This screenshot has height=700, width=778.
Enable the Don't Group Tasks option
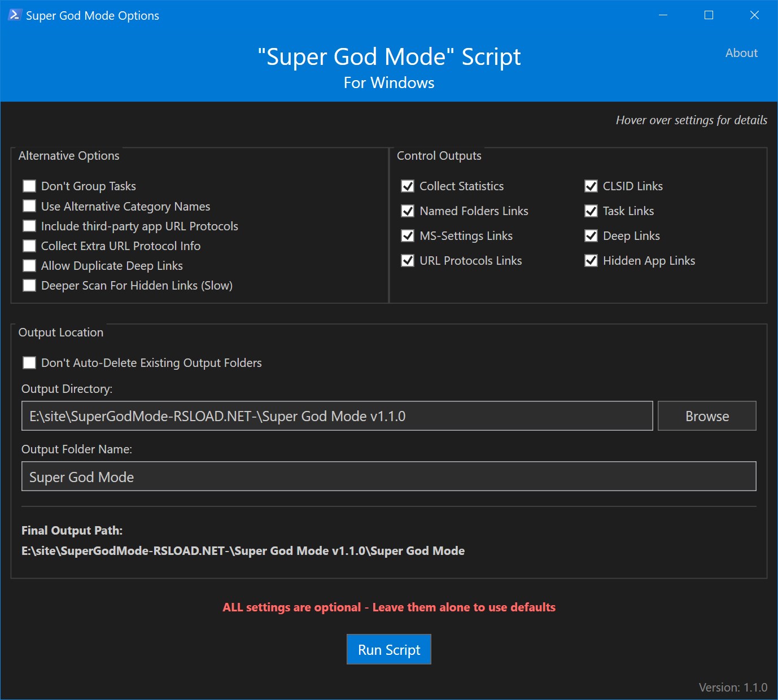(29, 186)
